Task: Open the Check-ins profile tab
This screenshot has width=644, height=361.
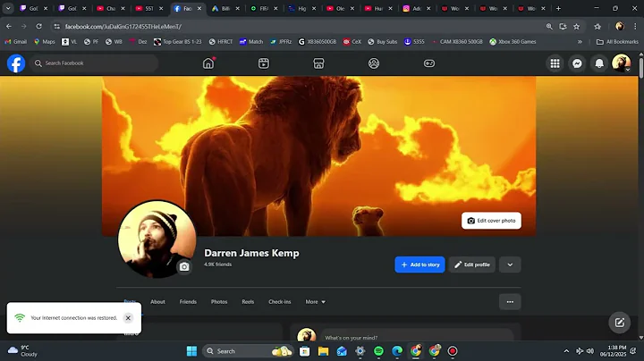Action: point(280,301)
